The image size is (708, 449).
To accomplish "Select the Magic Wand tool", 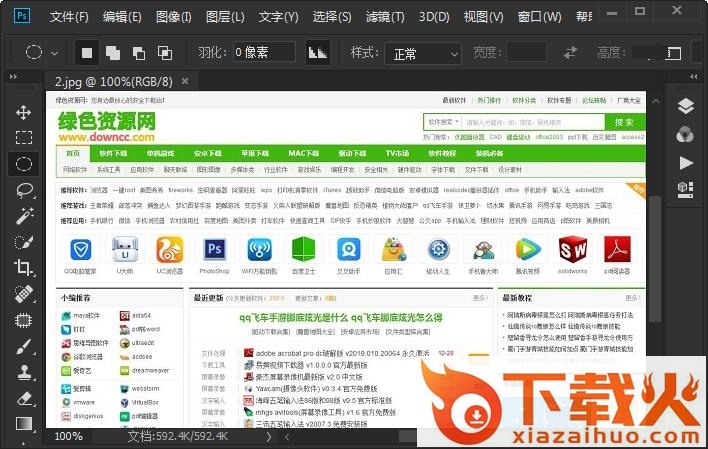I will point(24,216).
